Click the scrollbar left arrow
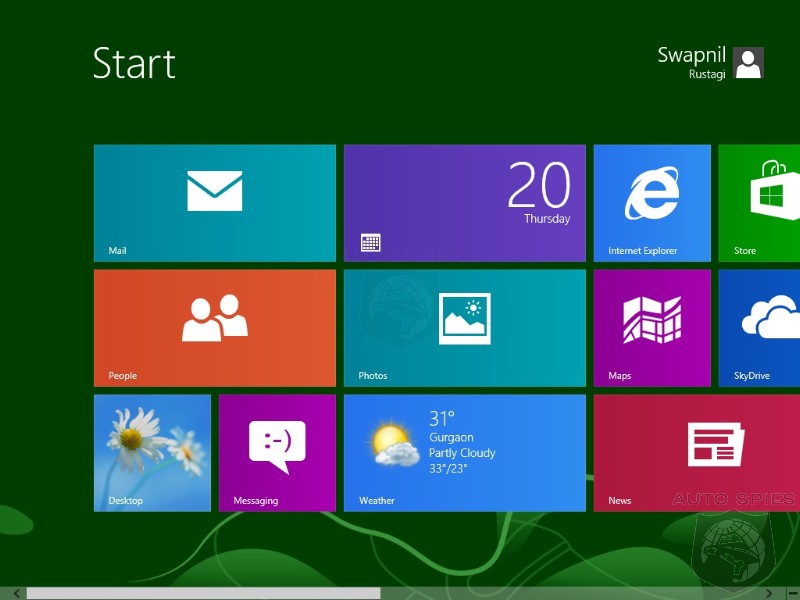Viewport: 800px width, 600px height. click(x=16, y=593)
